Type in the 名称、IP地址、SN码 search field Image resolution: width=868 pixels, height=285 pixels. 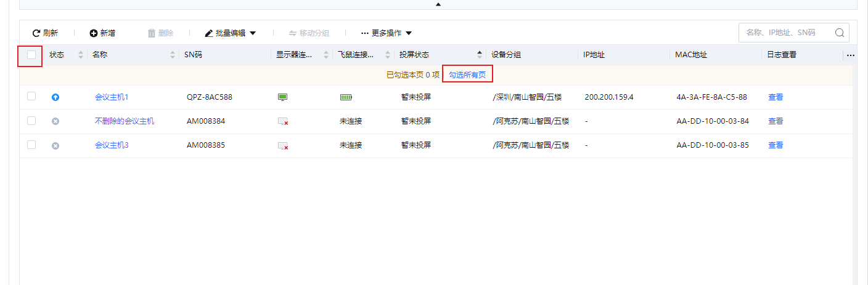point(786,33)
